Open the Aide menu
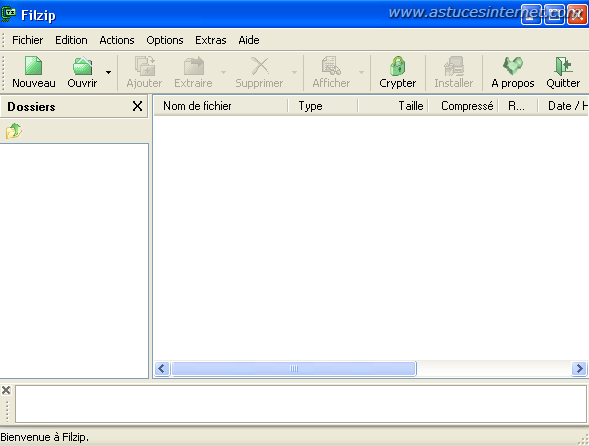The height and width of the screenshot is (446, 589). coord(249,40)
